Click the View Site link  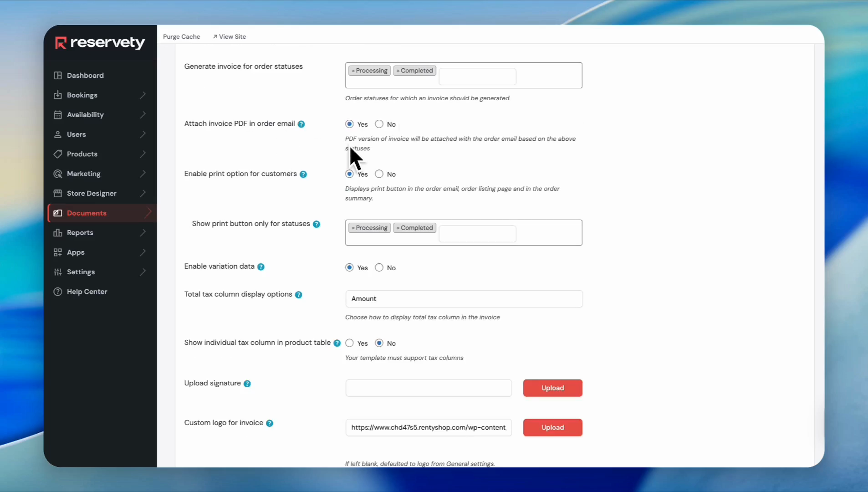[230, 36]
